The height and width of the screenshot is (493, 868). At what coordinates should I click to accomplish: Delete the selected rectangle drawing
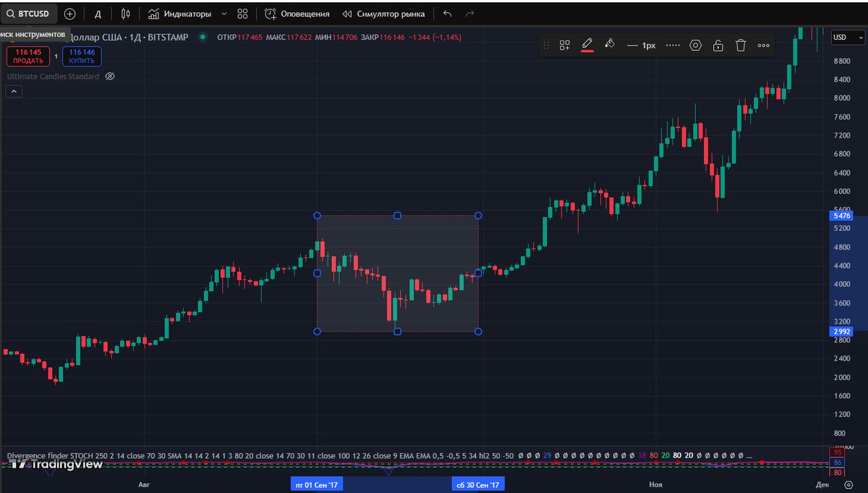tap(741, 45)
